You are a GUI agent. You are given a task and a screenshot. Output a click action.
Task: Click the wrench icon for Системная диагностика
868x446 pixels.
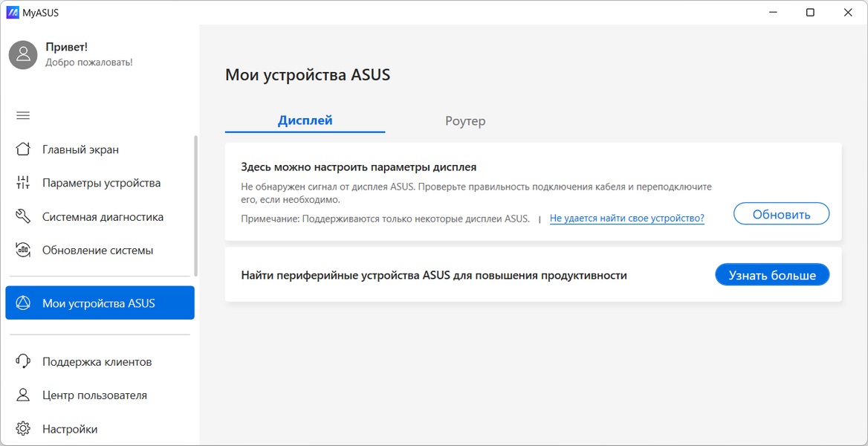click(x=23, y=216)
